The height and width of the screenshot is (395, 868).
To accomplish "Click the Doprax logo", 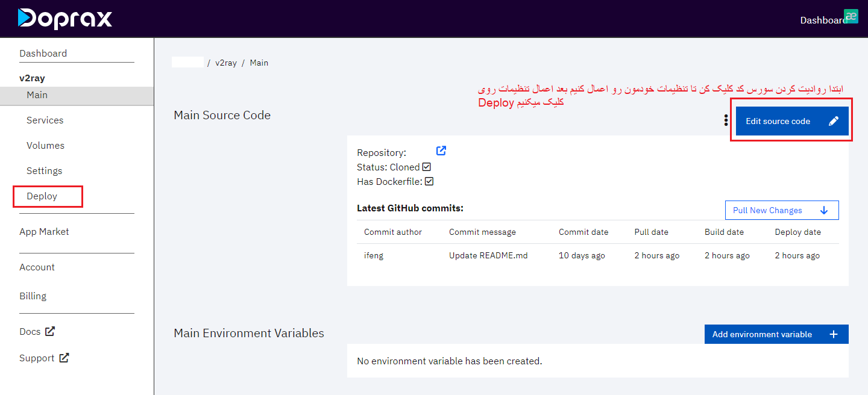I will (x=65, y=19).
